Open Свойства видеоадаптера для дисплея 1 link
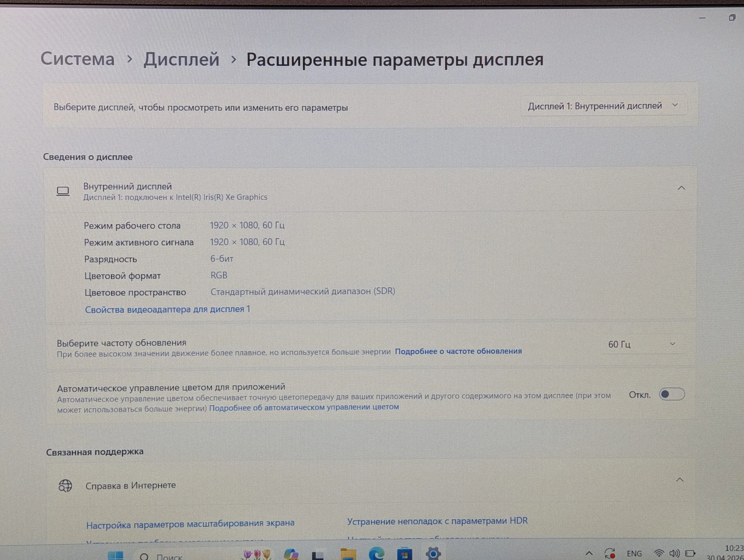Screen dimensions: 744x560 (x=167, y=309)
